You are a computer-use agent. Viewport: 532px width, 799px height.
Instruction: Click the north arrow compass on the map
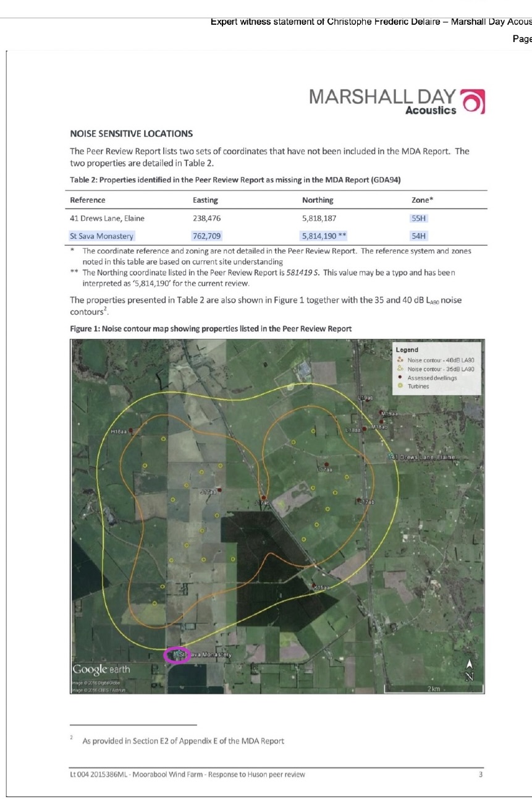pos(470,670)
